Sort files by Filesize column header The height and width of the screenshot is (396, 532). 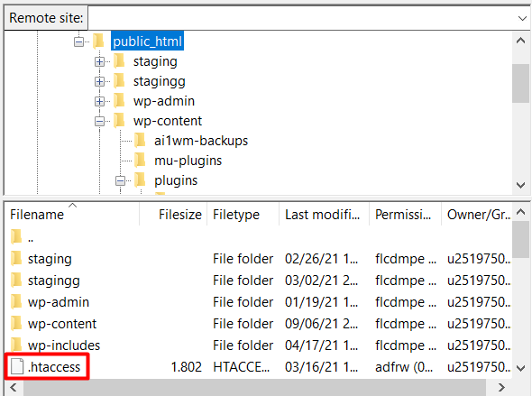173,214
